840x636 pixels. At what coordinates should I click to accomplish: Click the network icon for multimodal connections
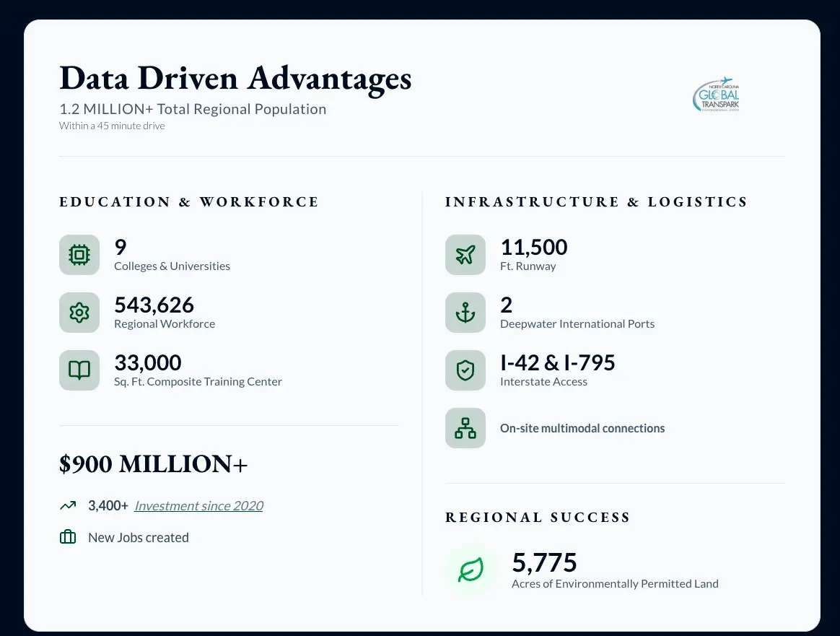pyautogui.click(x=465, y=428)
